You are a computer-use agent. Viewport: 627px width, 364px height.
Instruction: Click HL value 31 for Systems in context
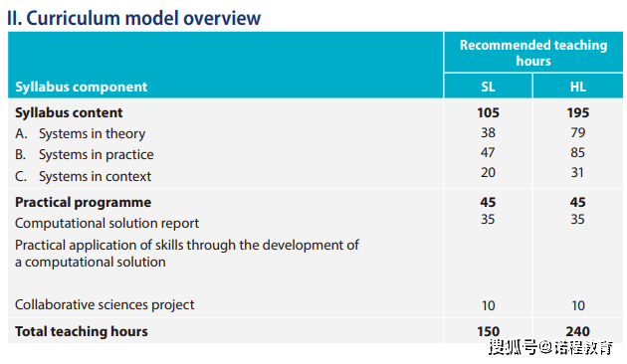click(577, 173)
